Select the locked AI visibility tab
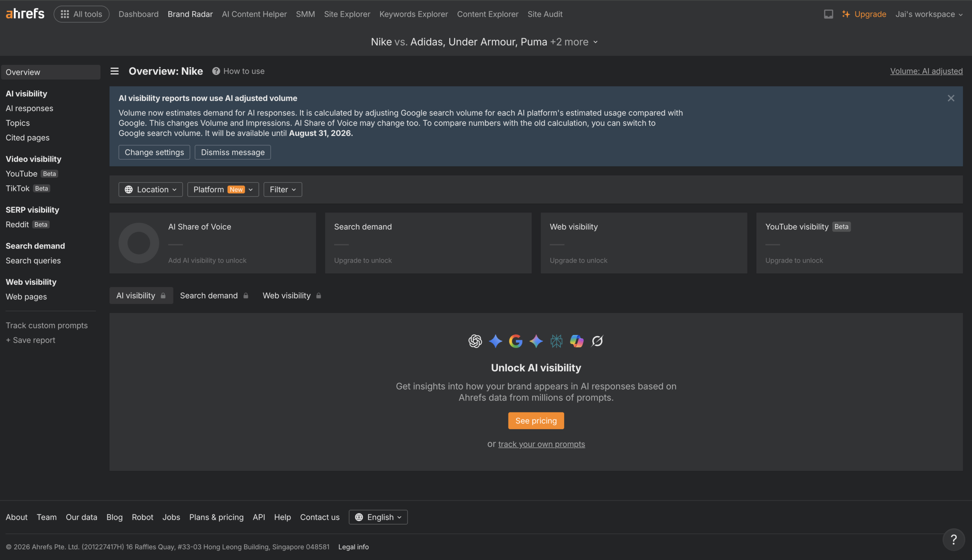972x560 pixels. click(x=141, y=296)
